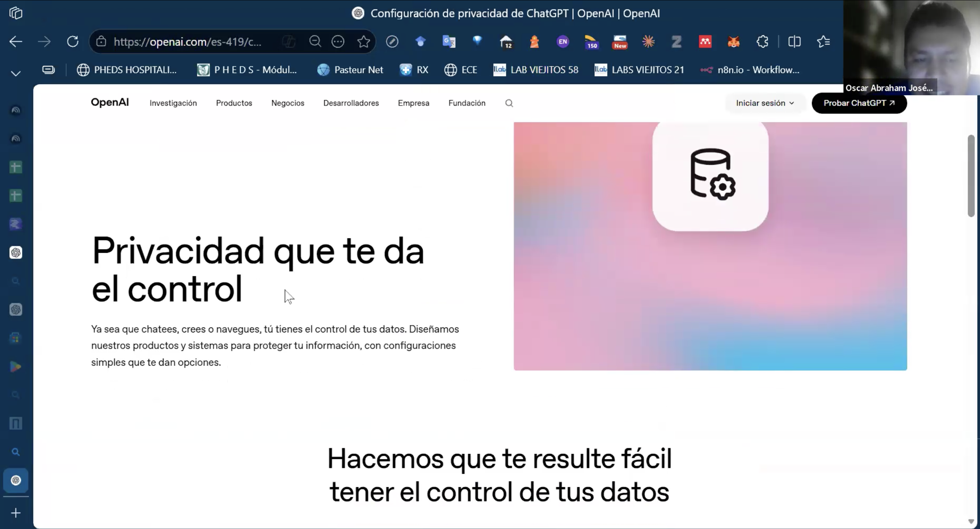980x529 pixels.
Task: Click the red M extension icon
Action: click(705, 42)
